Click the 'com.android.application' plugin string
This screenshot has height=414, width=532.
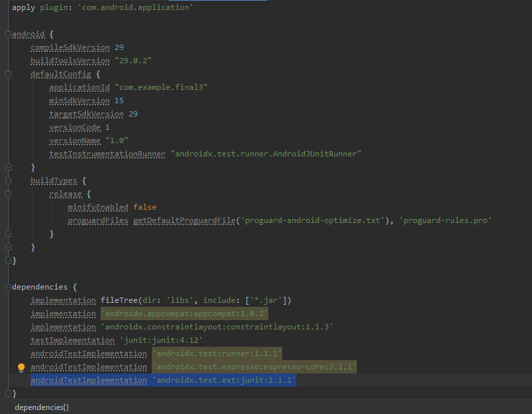point(135,7)
